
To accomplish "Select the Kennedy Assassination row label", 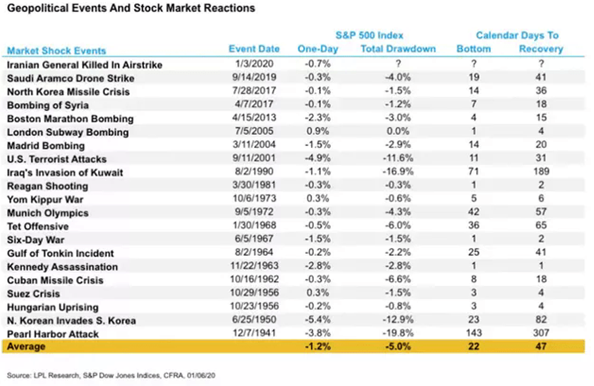I will pos(62,267).
